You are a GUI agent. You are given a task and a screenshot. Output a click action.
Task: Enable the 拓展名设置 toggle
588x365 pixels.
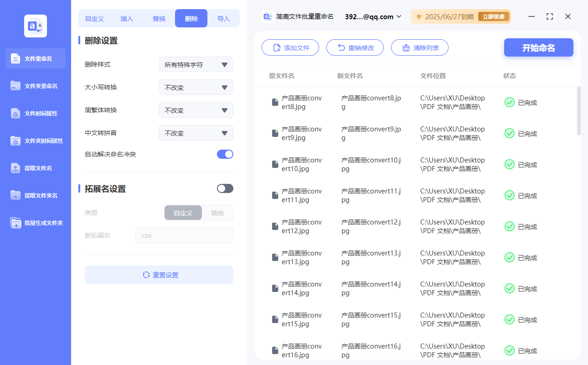(x=225, y=188)
